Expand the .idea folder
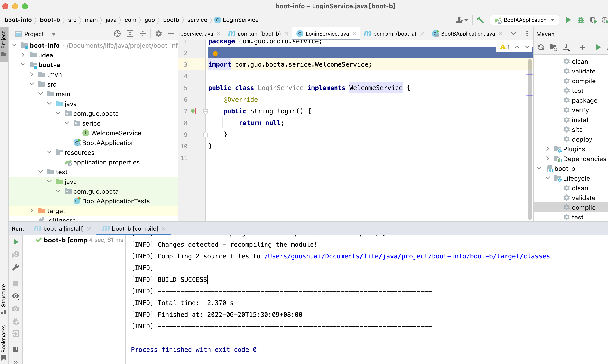608x364 pixels. coord(23,55)
